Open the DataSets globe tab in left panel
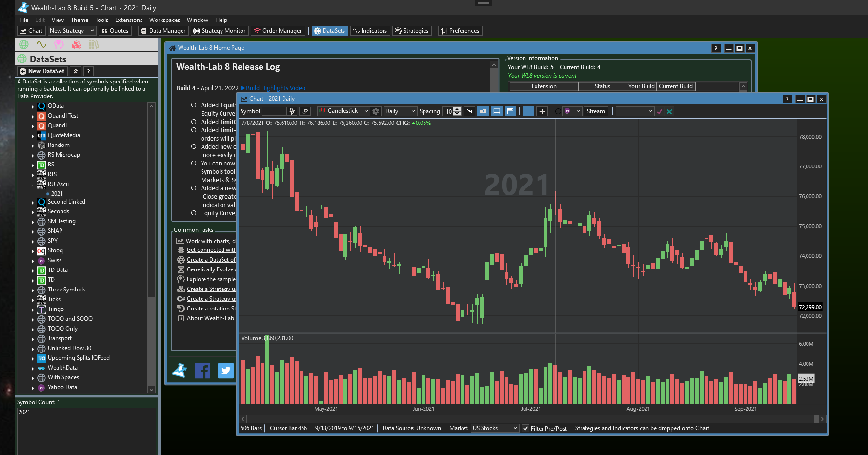 coord(23,44)
